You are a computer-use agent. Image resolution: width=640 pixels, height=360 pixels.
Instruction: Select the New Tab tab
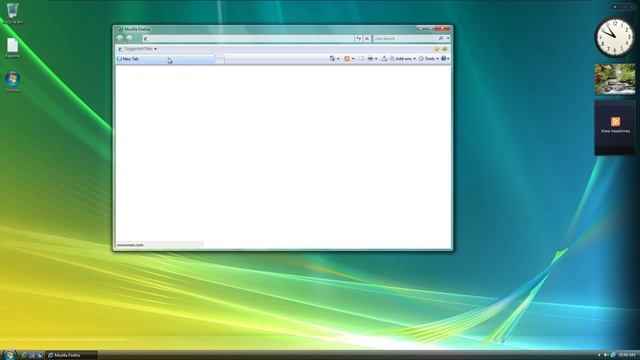165,59
